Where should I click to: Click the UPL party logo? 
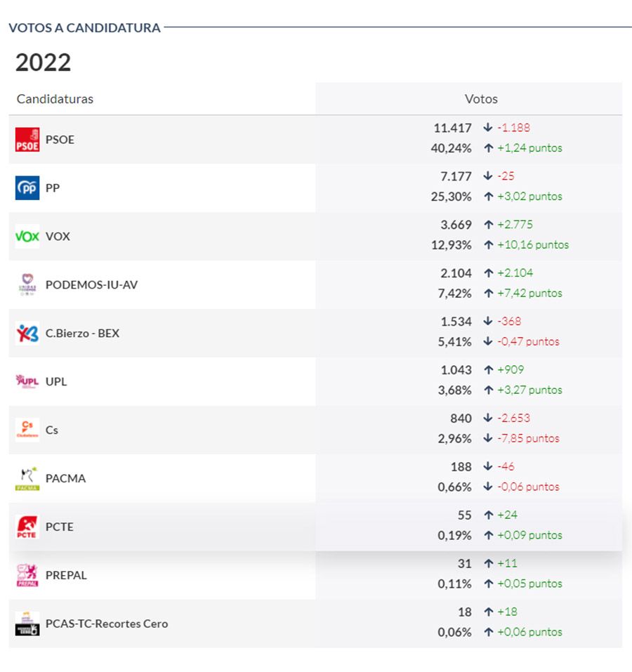(x=27, y=381)
